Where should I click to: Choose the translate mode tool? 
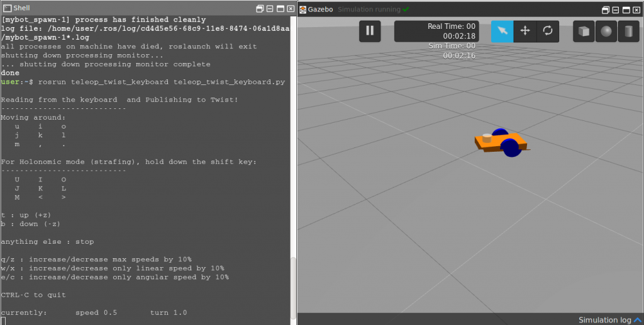(x=525, y=31)
